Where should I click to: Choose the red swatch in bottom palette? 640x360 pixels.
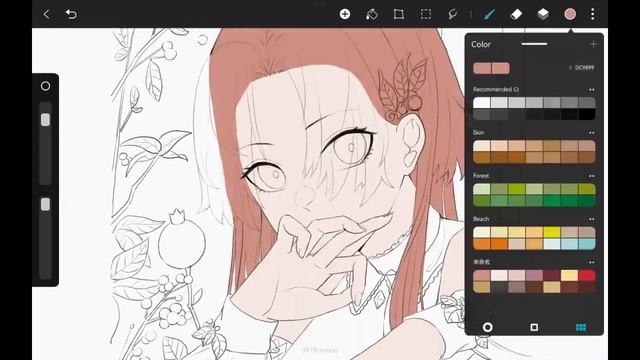[x=587, y=276]
